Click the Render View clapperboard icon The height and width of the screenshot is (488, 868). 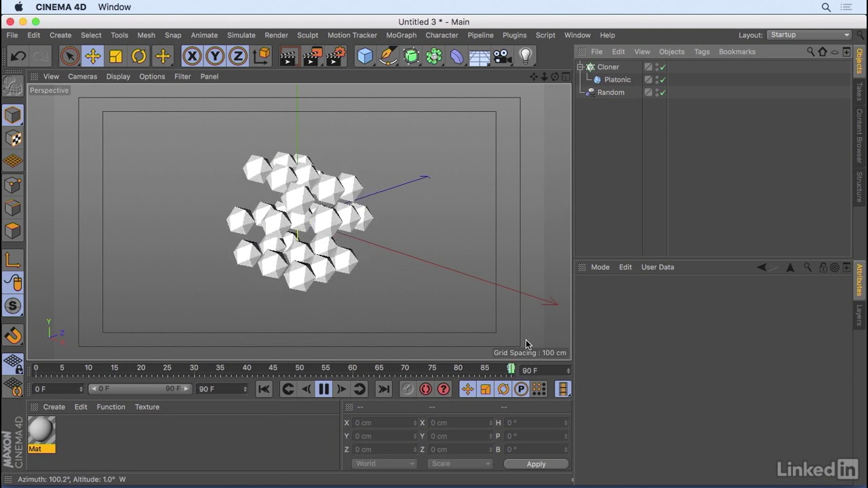point(288,56)
